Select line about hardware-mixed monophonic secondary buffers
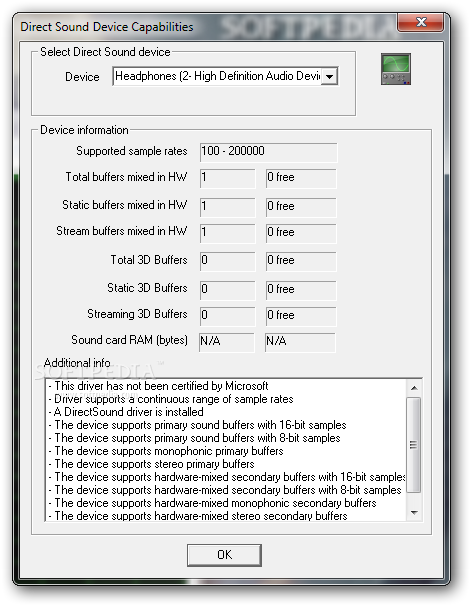Image resolution: width=471 pixels, height=606 pixels. [x=212, y=503]
